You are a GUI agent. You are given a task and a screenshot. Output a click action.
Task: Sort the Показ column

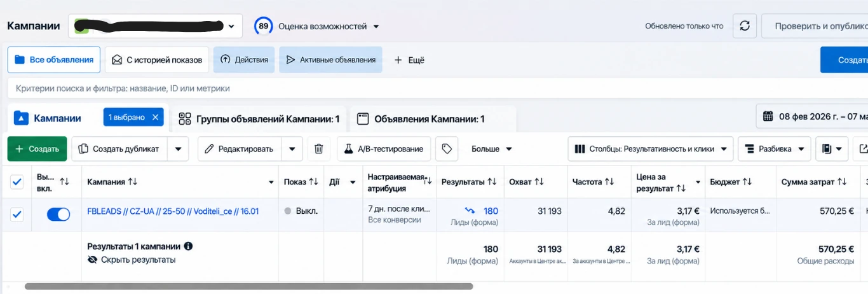313,182
